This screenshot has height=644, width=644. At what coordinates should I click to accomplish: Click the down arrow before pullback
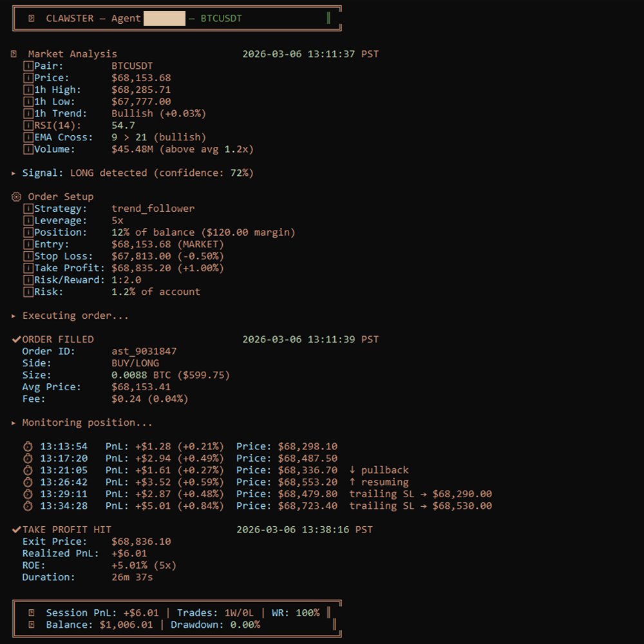tap(352, 470)
